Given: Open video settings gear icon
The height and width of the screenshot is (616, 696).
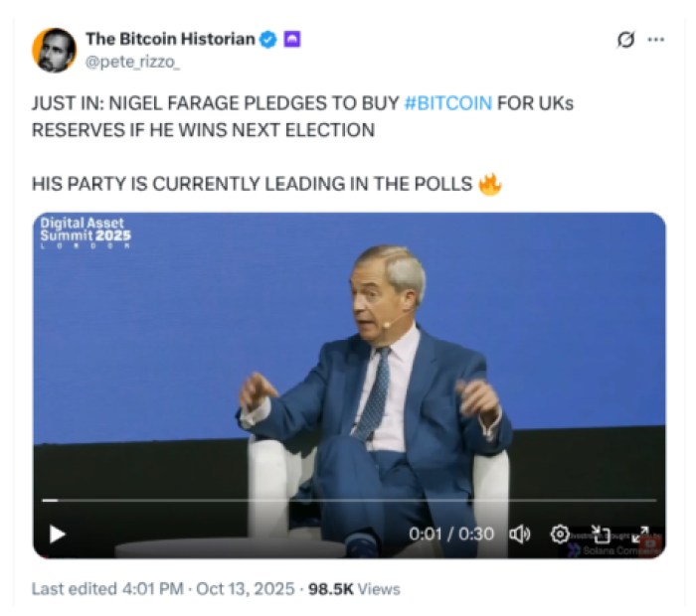Looking at the screenshot, I should click(x=560, y=535).
